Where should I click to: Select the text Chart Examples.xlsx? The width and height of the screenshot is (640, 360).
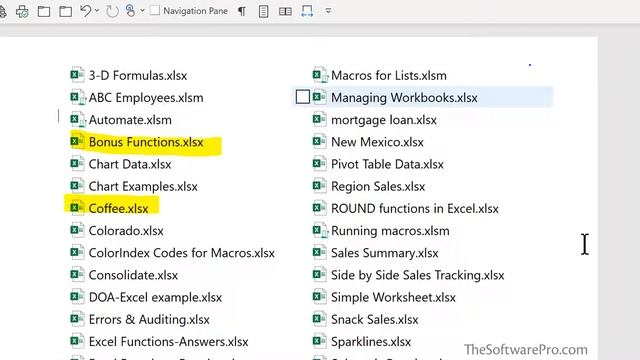[143, 187]
